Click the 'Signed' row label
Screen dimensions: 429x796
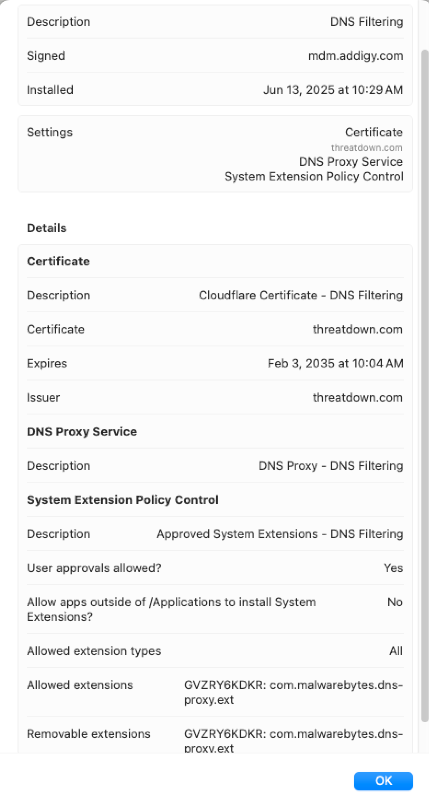tap(46, 56)
